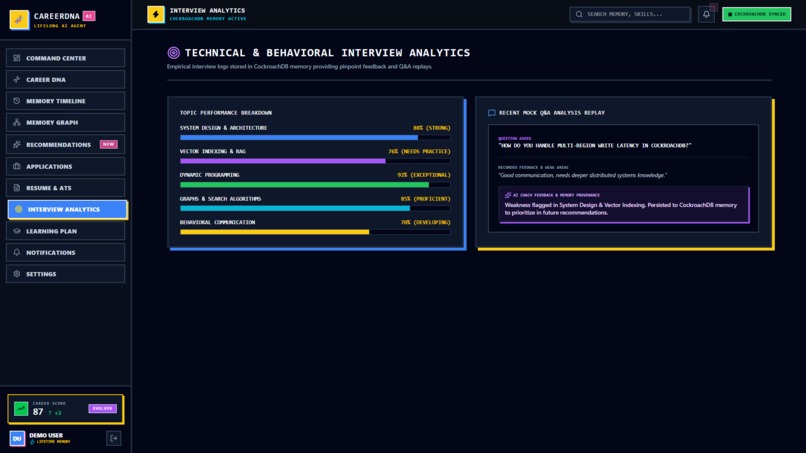Navigate to Memory Graph
This screenshot has height=453, width=806.
[x=65, y=122]
